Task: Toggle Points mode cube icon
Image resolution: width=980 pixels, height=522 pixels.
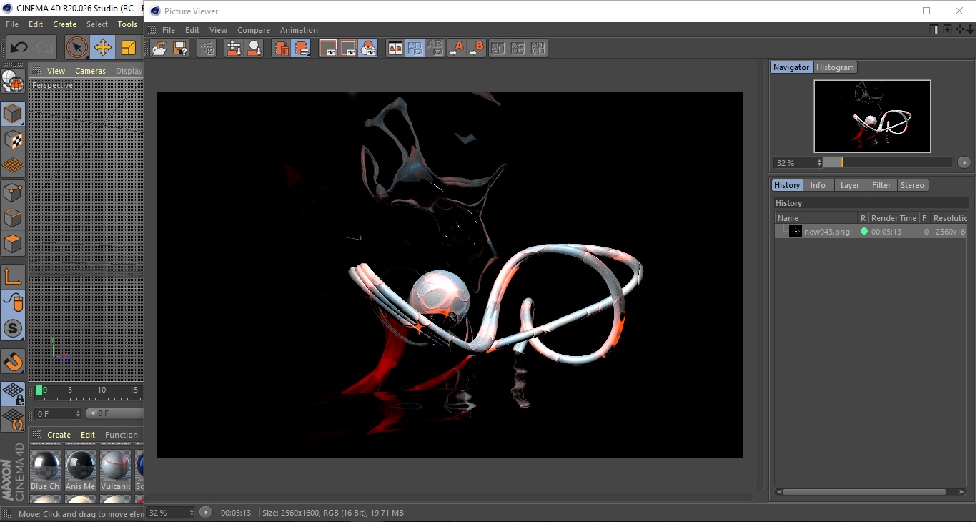Action: pyautogui.click(x=12, y=192)
